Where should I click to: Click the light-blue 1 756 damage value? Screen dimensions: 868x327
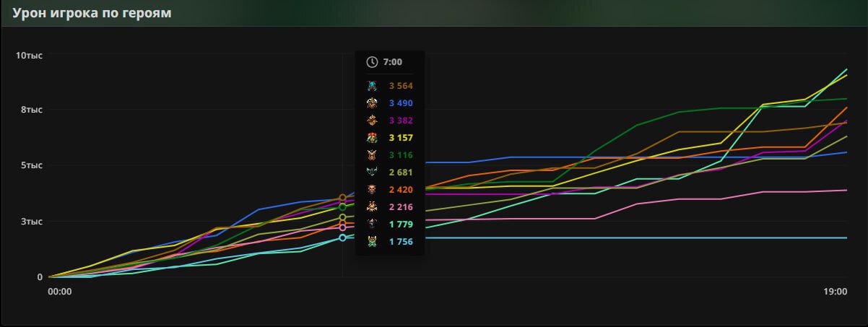coord(401,242)
